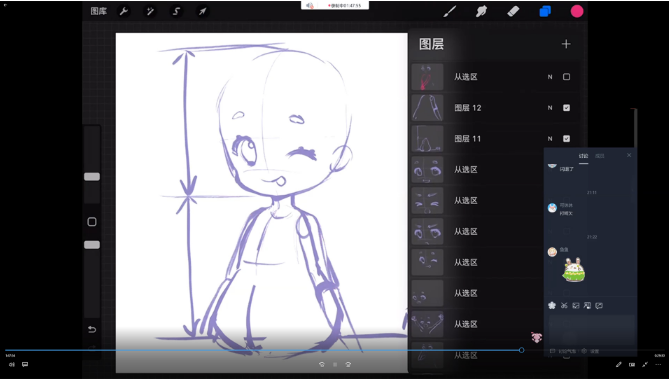
Task: Click the pen annotation icon in player bar
Action: coord(619,364)
